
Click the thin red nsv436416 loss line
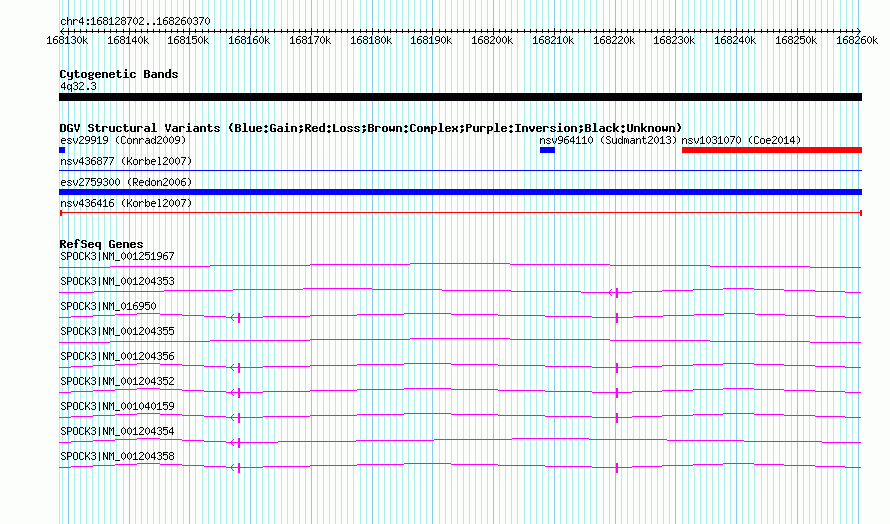point(460,213)
